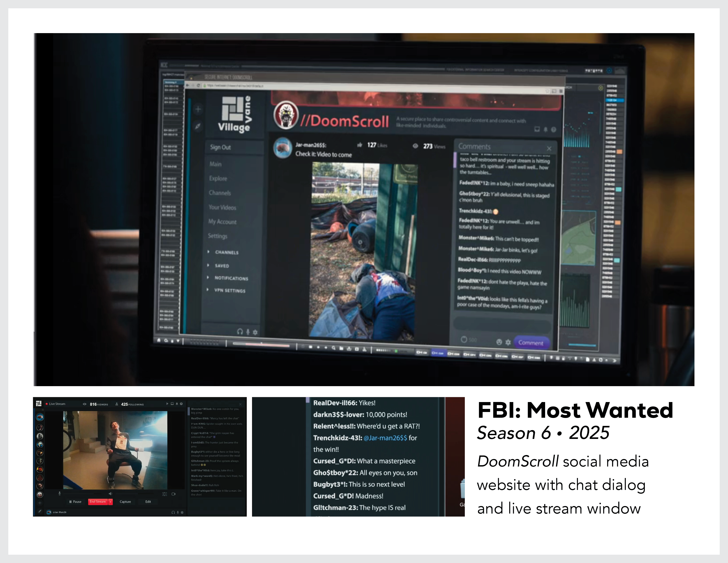This screenshot has width=728, height=563.
Task: Click the inbox icon in DoomScroll header
Action: click(537, 129)
